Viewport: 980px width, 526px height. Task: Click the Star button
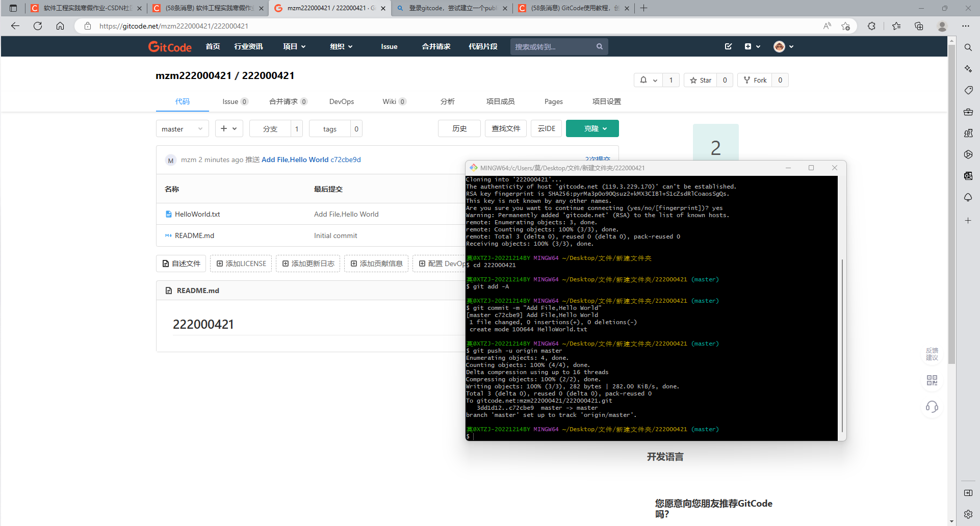point(701,80)
